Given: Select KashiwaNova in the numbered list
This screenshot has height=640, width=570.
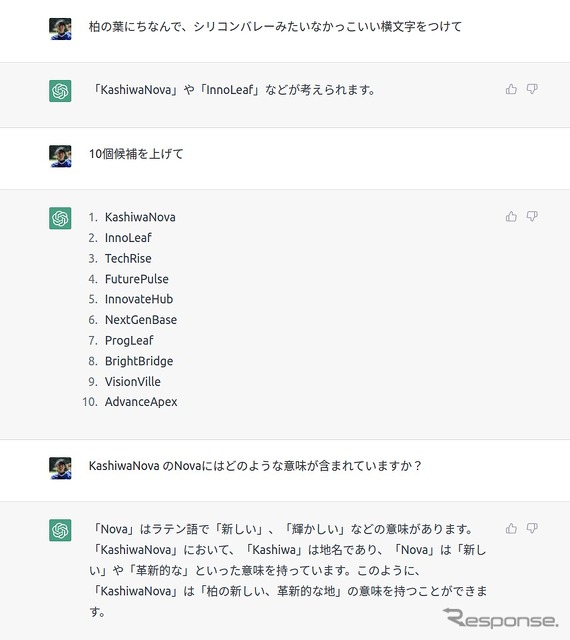Looking at the screenshot, I should point(140,217).
